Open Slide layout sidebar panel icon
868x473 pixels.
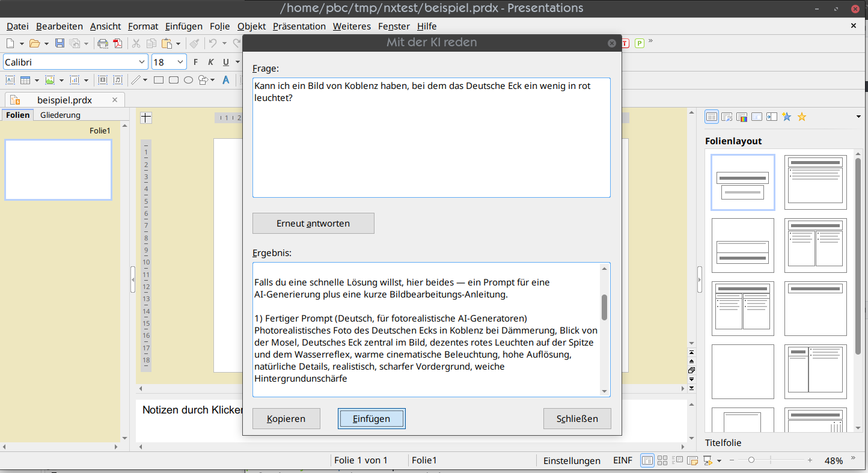[x=712, y=117]
